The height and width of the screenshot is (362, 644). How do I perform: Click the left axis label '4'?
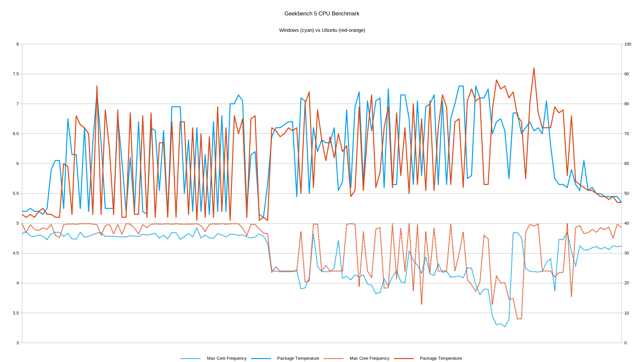(18, 283)
